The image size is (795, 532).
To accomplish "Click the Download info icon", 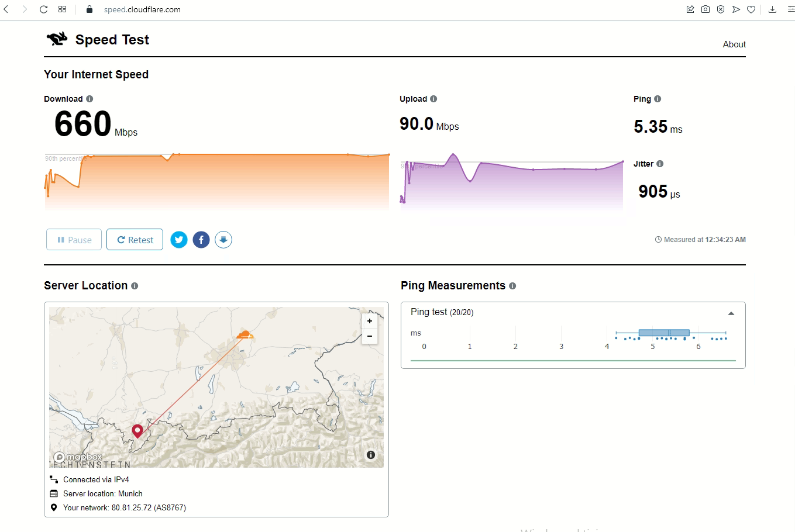I will (90, 99).
